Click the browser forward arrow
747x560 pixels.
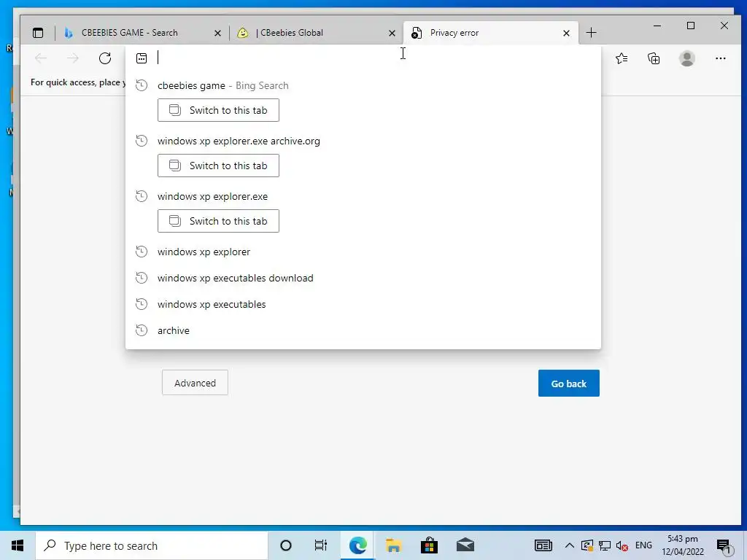click(x=73, y=58)
